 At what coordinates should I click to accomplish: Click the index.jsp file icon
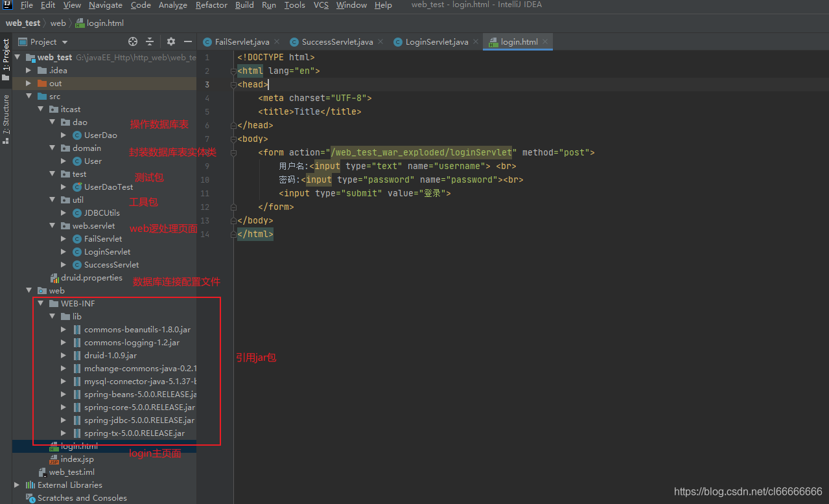(54, 459)
